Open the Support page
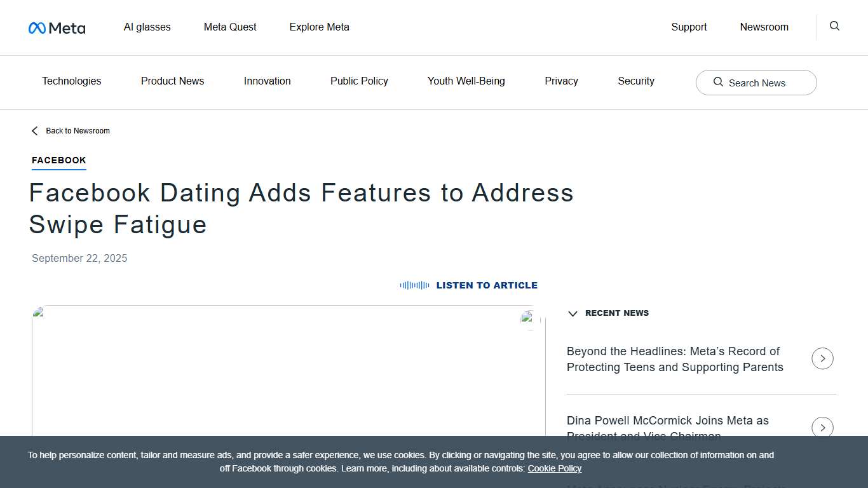The width and height of the screenshot is (868, 488). [689, 27]
